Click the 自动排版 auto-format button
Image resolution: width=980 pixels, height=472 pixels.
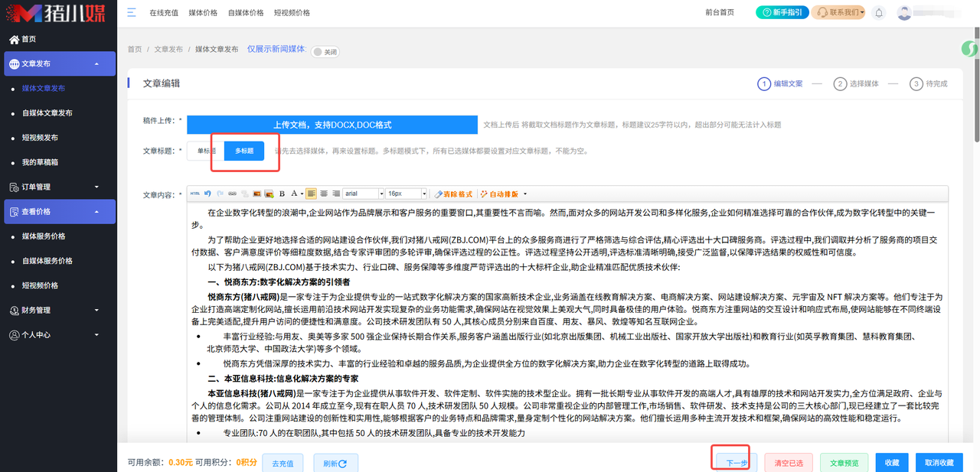[x=499, y=194]
